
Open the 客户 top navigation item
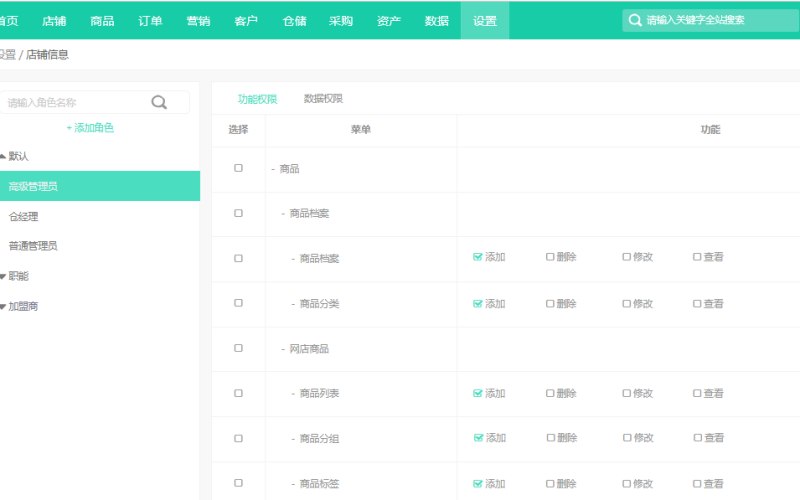[x=246, y=21]
